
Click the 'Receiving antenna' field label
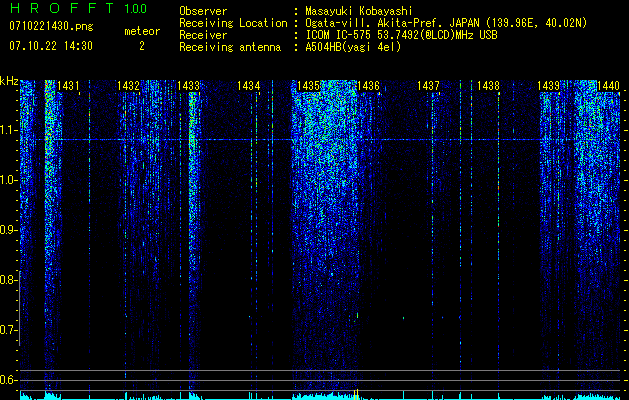click(230, 47)
